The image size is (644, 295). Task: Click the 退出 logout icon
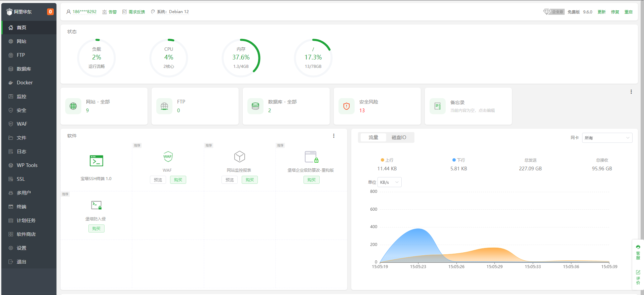[x=11, y=262]
